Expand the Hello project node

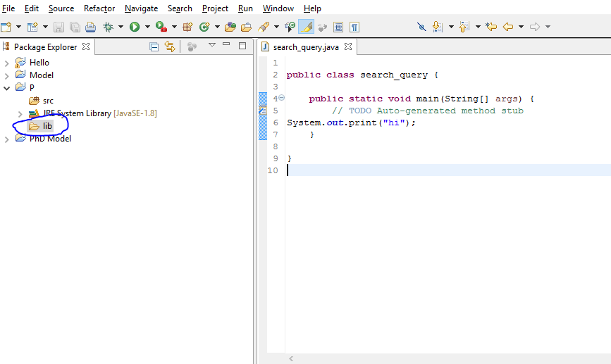(x=6, y=63)
